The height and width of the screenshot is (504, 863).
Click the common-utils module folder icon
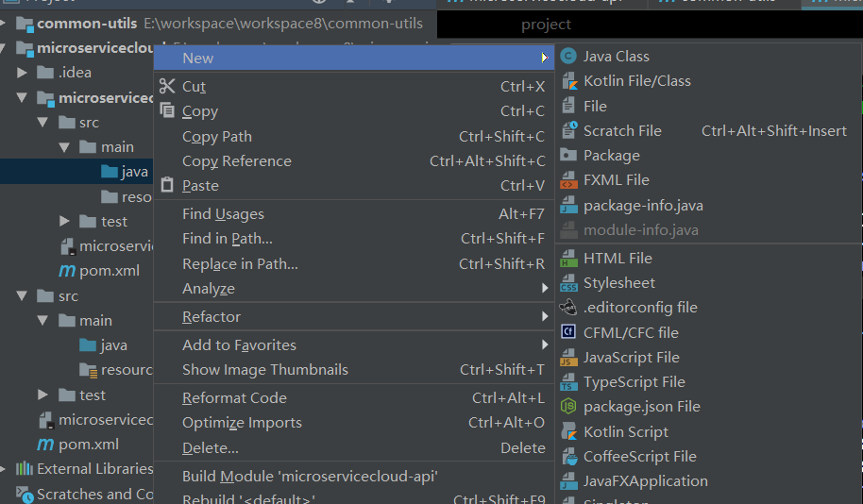coord(25,24)
